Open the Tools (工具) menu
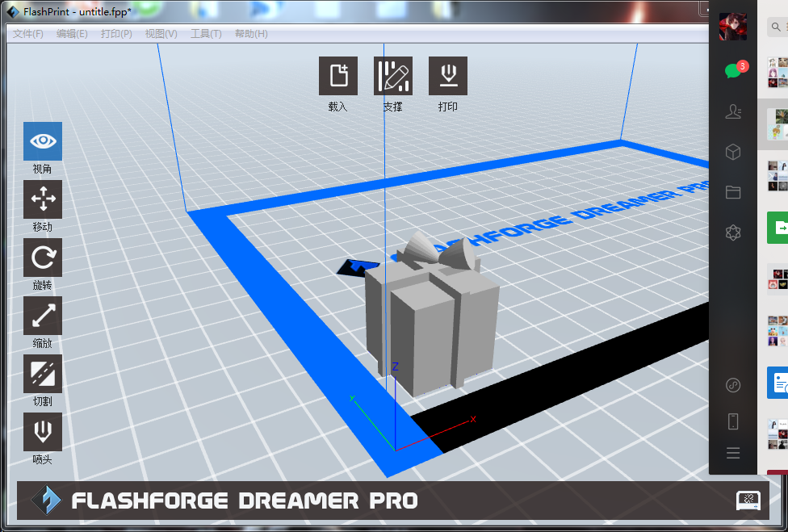This screenshot has height=532, width=788. [x=206, y=34]
